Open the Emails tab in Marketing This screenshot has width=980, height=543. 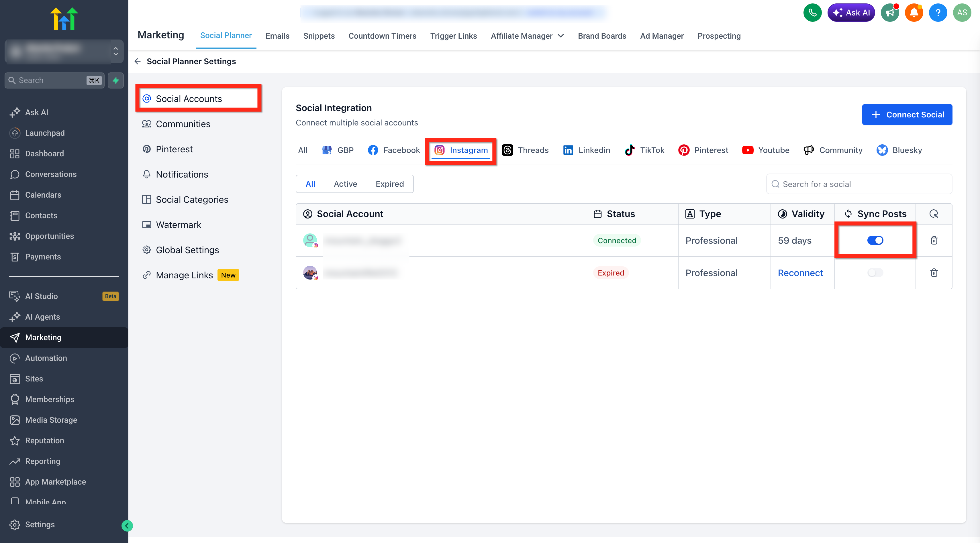277,36
